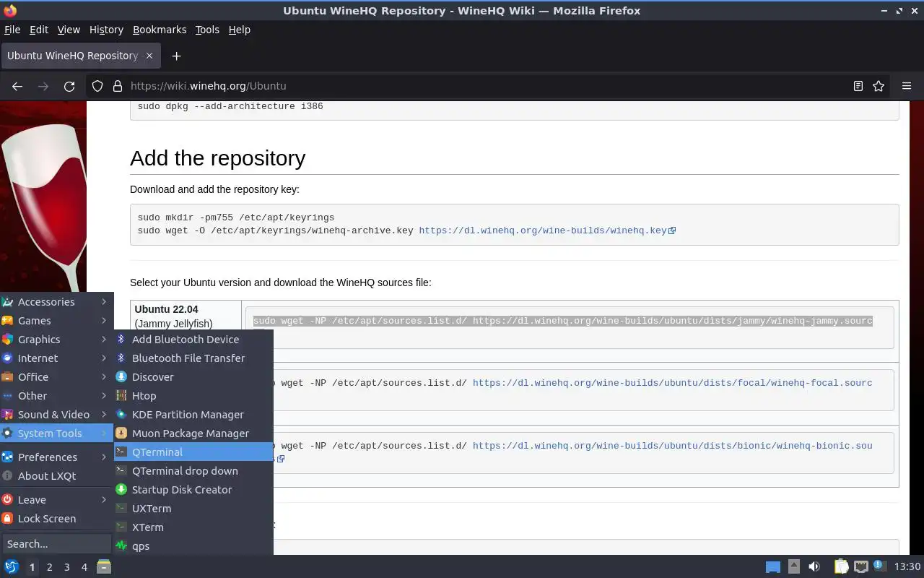Launch Bluetooth File Transfer
Viewport: 924px width, 578px height.
(193, 358)
